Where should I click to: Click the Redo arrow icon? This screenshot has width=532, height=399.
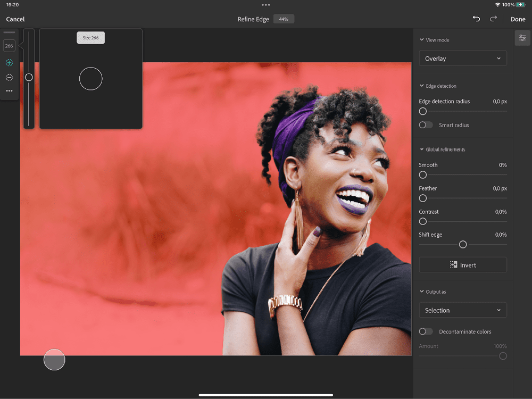493,19
